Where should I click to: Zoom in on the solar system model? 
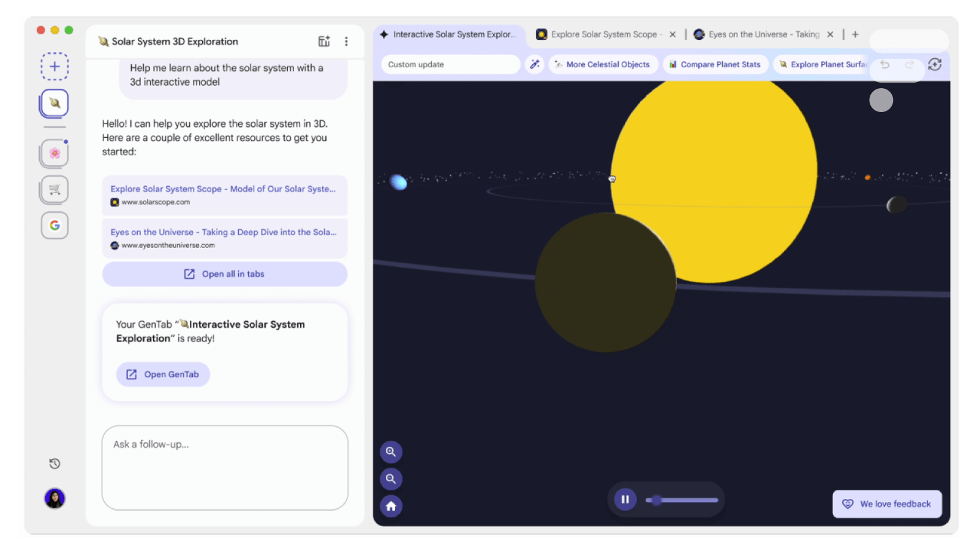tap(391, 452)
